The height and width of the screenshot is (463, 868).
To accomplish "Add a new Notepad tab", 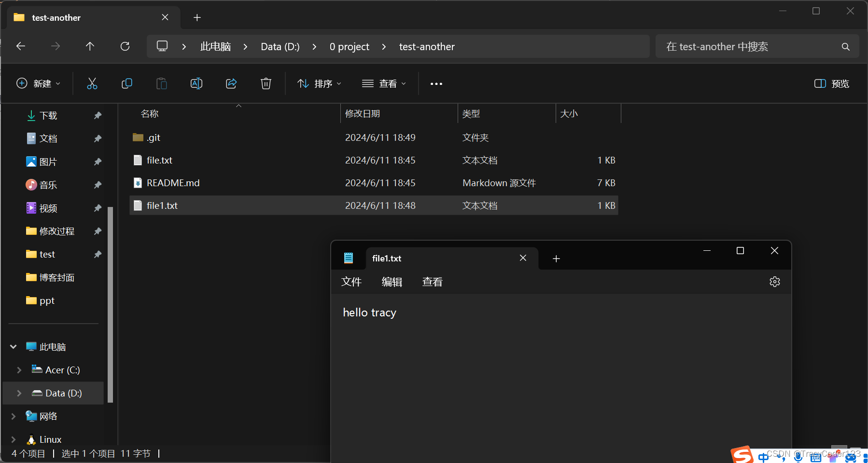I will click(x=556, y=259).
